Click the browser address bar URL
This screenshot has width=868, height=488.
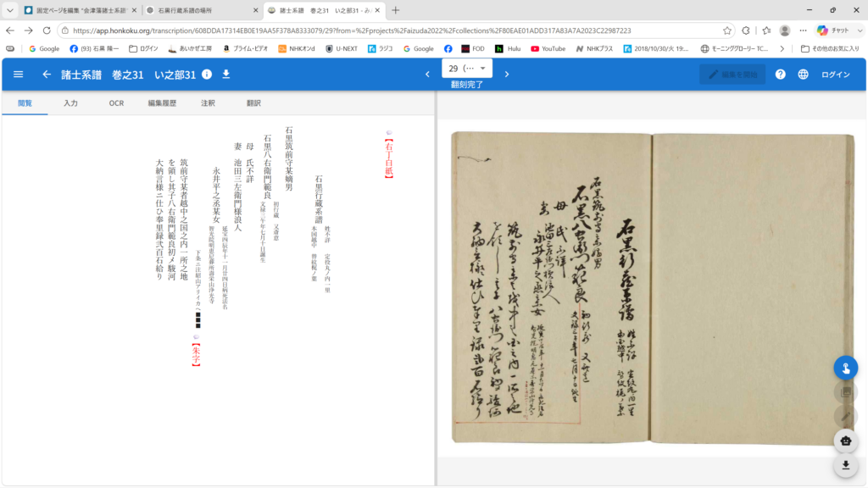(352, 30)
